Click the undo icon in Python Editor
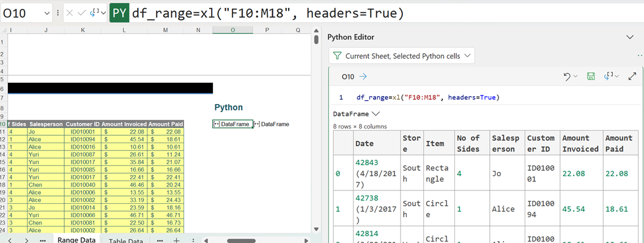 click(567, 77)
